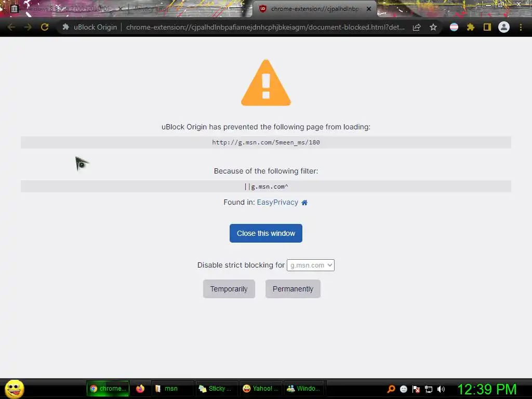The width and height of the screenshot is (532, 399).
Task: Click the orange search magnifier tray icon
Action: (391, 389)
